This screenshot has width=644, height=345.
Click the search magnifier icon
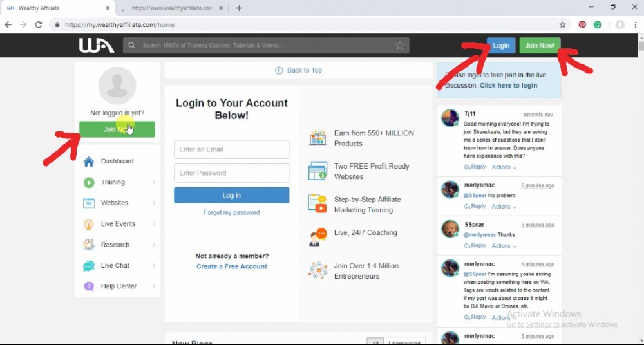[x=132, y=46]
